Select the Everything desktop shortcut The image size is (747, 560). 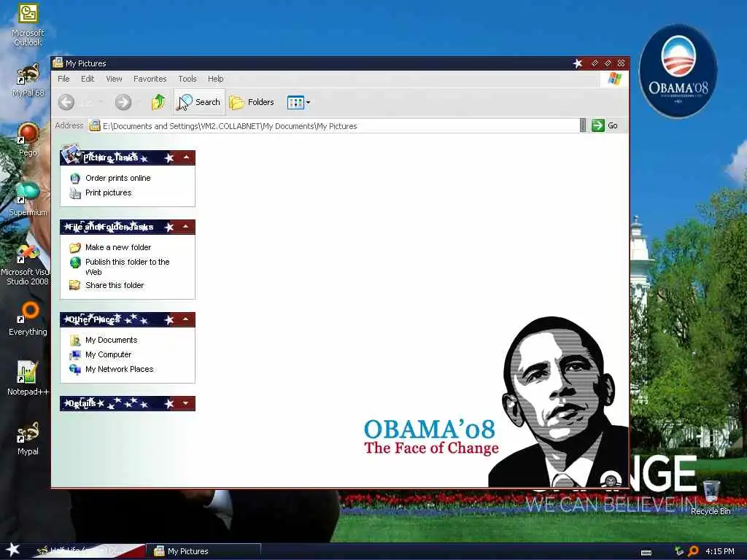(x=28, y=319)
